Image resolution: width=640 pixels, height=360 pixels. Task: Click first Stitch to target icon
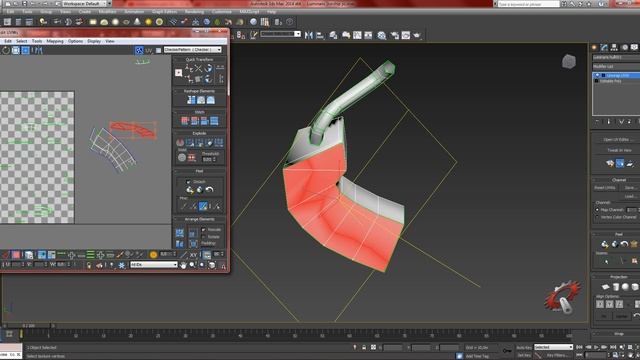click(185, 121)
